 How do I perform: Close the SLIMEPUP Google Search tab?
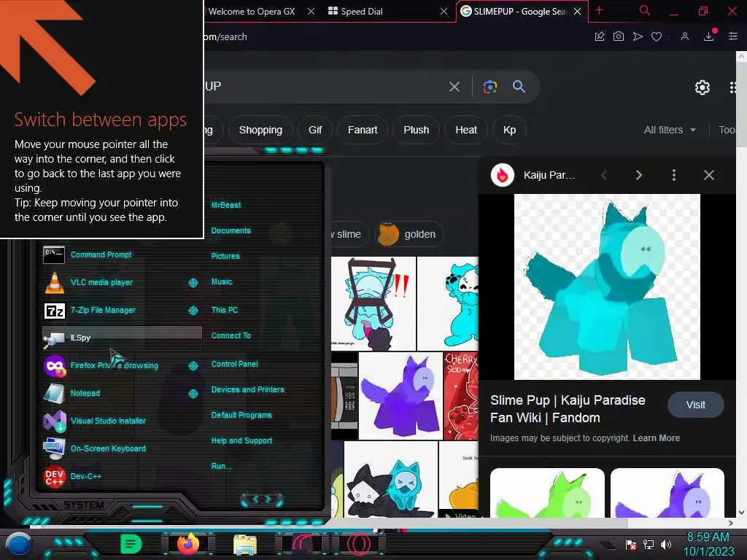578,12
